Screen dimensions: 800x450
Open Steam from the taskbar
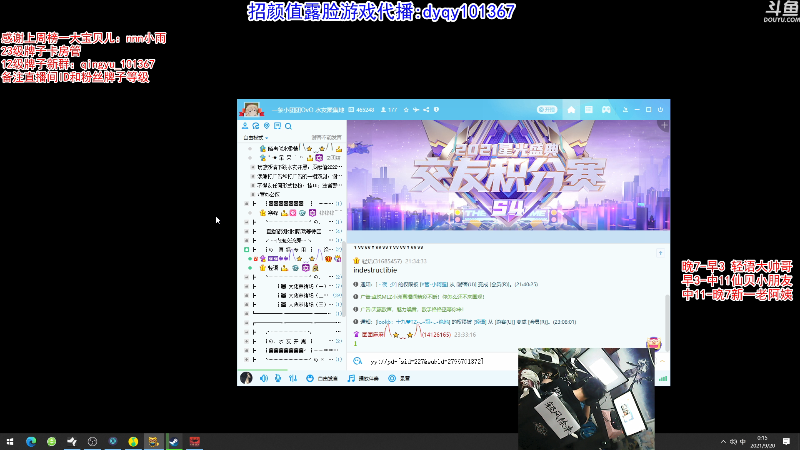174,441
